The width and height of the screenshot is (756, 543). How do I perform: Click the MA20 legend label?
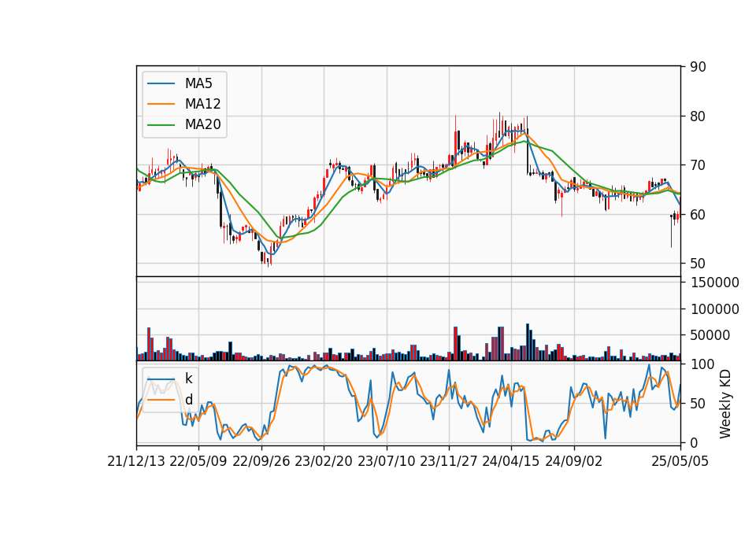coord(203,125)
